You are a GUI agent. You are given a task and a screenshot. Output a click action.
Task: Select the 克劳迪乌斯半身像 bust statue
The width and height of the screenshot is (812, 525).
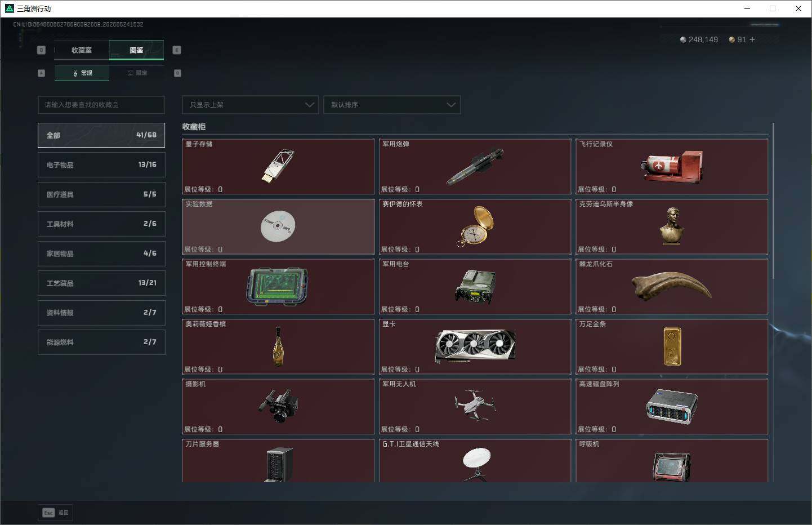coord(672,226)
